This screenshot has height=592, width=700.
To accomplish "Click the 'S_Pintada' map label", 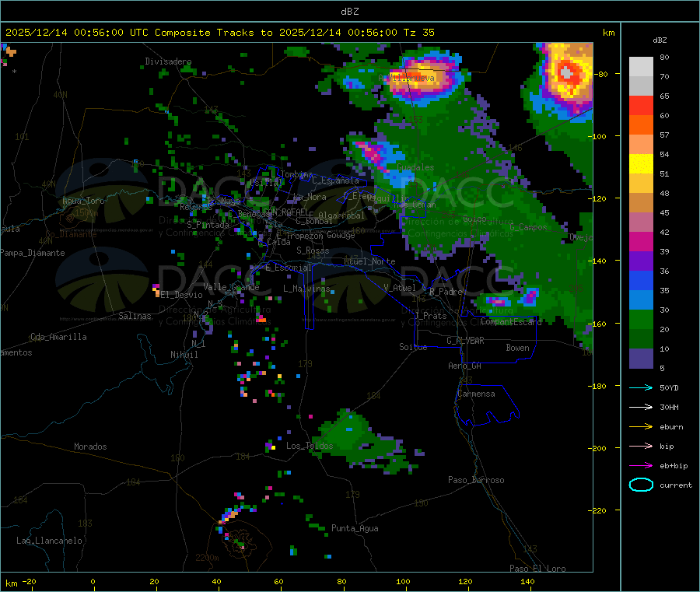I will [x=208, y=225].
